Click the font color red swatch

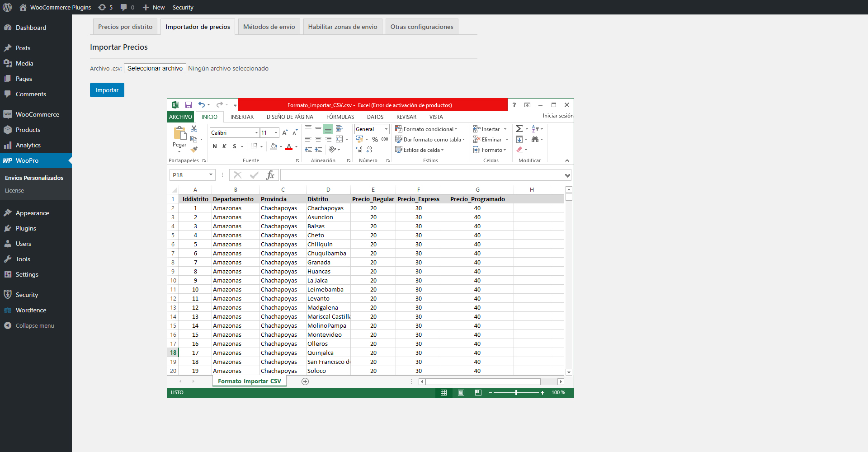click(x=289, y=146)
